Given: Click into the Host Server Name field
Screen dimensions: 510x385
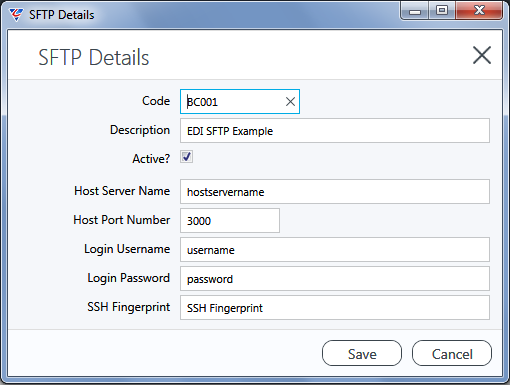Looking at the screenshot, I should coord(335,192).
